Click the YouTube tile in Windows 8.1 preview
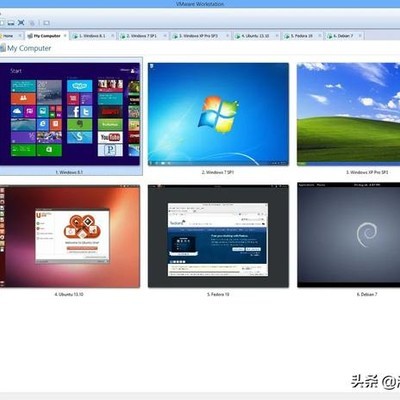The width and height of the screenshot is (400, 400). (110, 137)
